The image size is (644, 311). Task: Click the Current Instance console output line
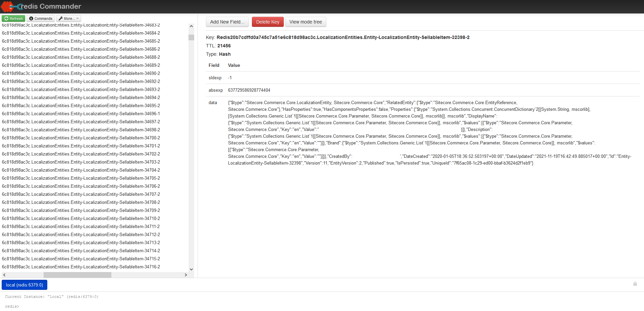click(52, 297)
